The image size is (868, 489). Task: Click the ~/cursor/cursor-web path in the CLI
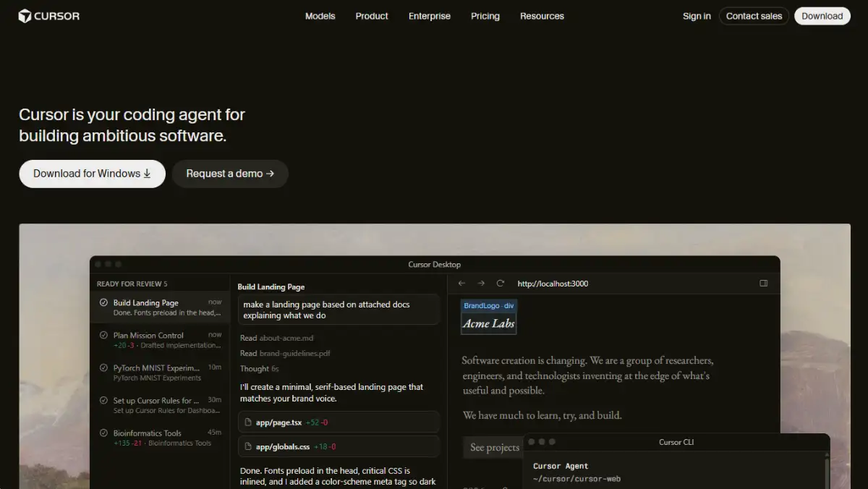click(576, 478)
